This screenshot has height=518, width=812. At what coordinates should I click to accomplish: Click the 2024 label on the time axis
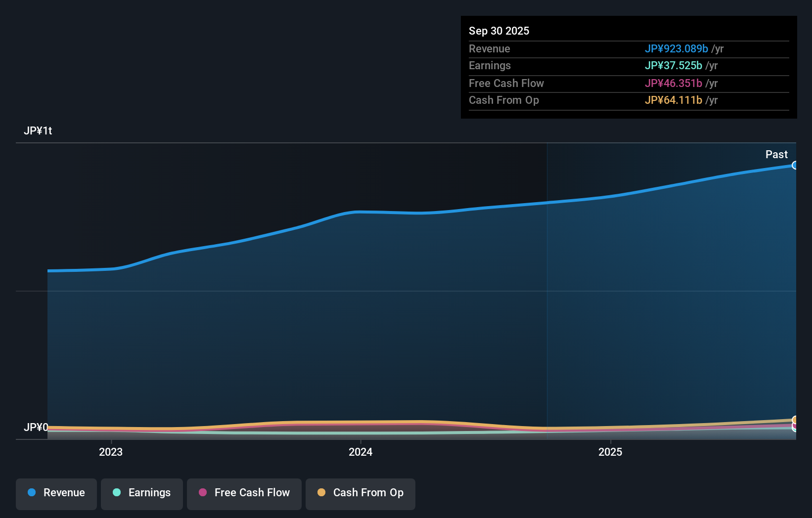point(360,452)
